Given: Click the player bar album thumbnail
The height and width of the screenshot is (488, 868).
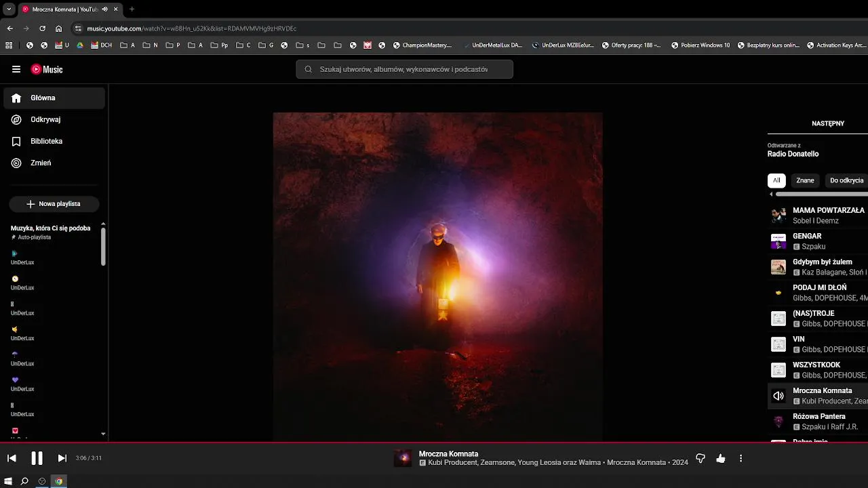Looking at the screenshot, I should (403, 458).
